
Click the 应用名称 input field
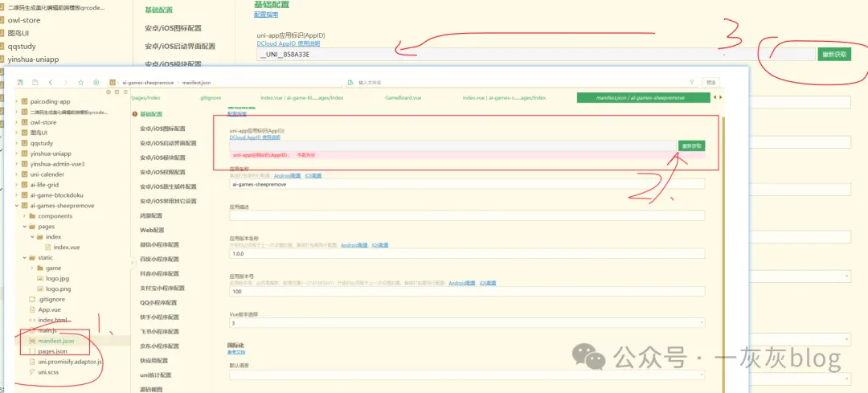tap(466, 184)
